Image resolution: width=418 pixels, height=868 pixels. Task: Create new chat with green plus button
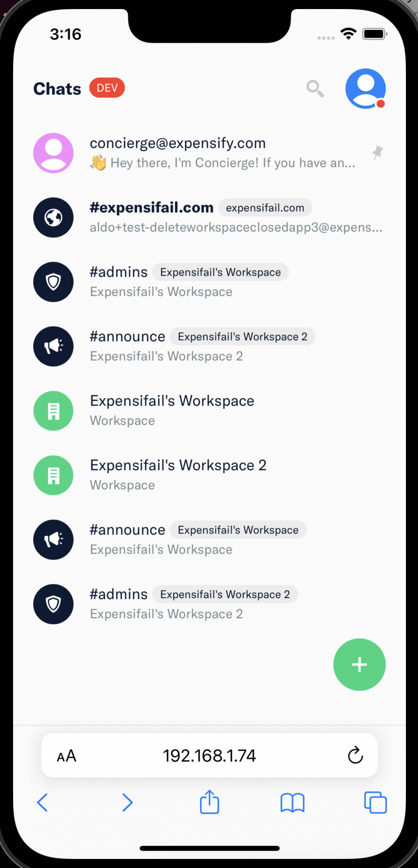360,665
